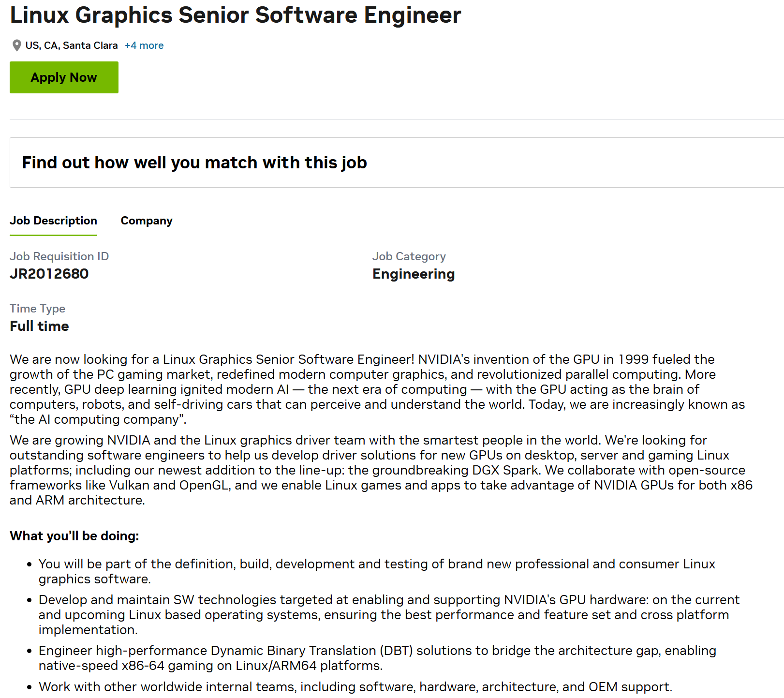The image size is (784, 698).
Task: Click the Linux Graphics Senior Software Engineer title
Action: 236,15
